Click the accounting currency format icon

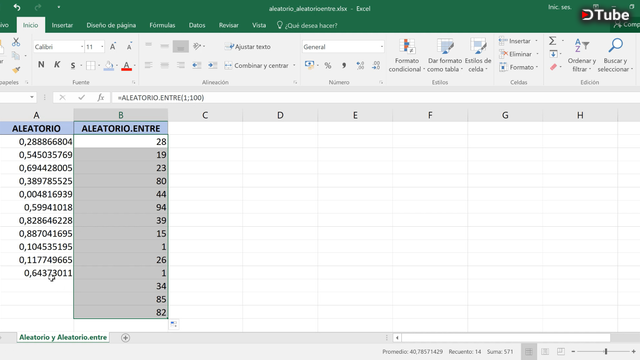click(x=309, y=65)
